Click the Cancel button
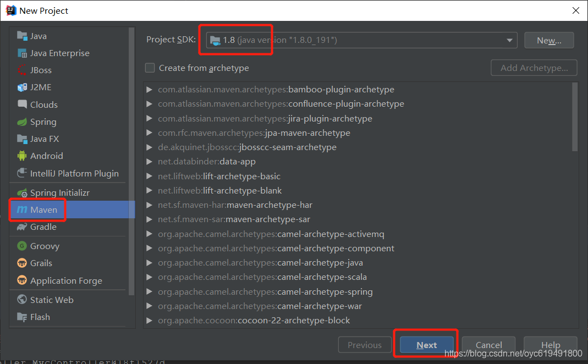 coord(488,345)
